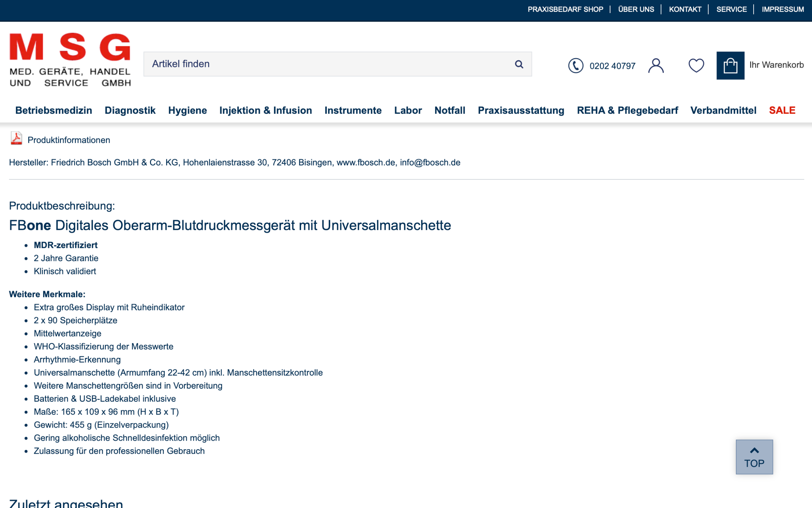
Task: Click Universalmanschette Armumfang 22-42 cm bullet
Action: point(178,373)
